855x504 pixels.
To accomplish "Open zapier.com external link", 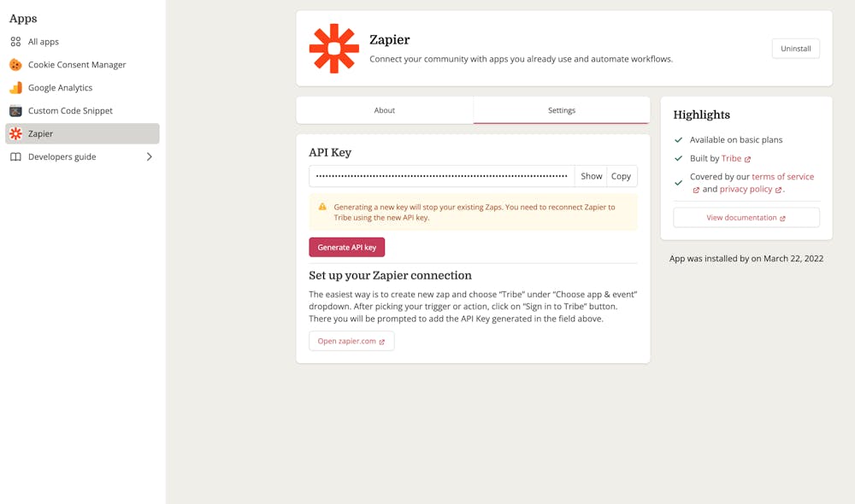I will 351,341.
